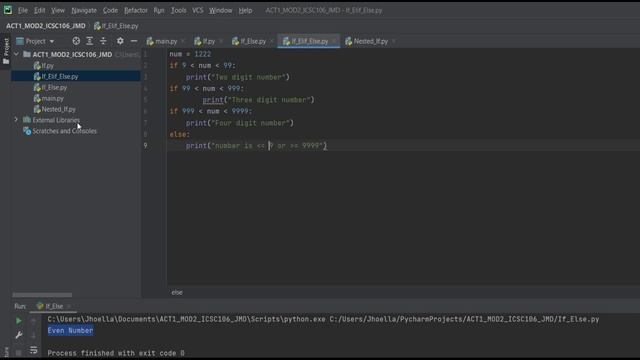Viewport: 640px width, 360px height.
Task: Stop process using the stop square icon
Action: tap(19, 352)
